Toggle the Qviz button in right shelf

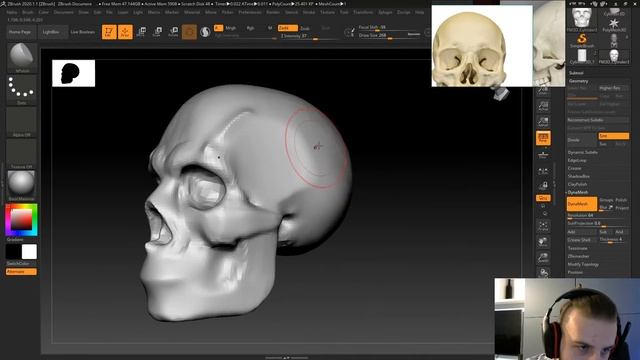tap(543, 198)
